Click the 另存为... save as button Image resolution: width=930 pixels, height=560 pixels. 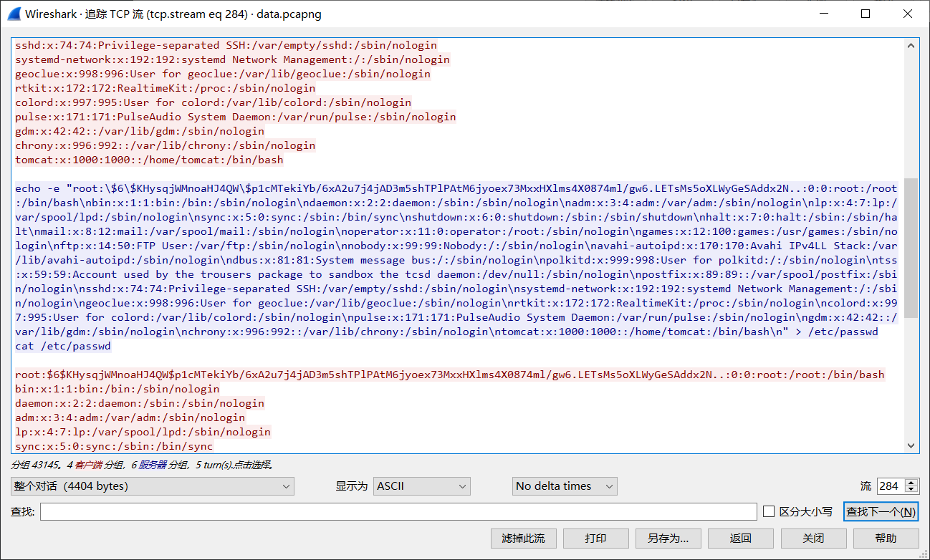668,538
